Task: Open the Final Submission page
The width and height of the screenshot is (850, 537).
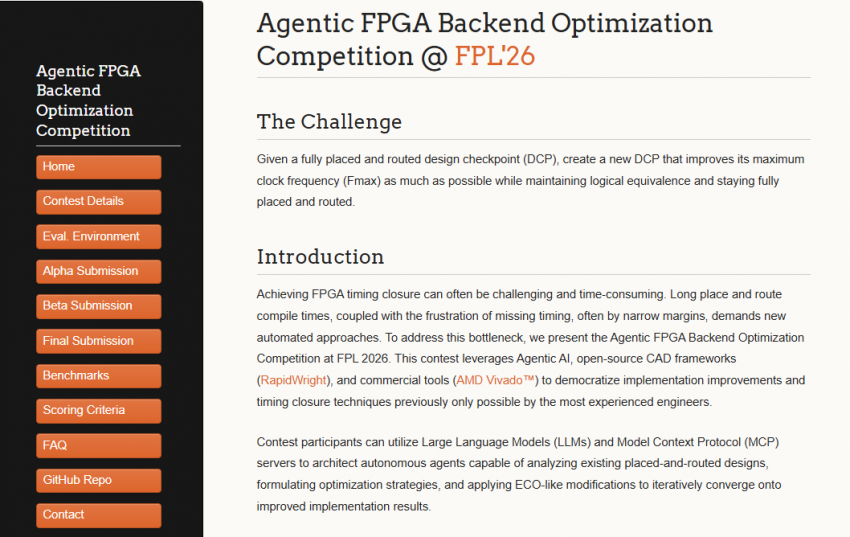Action: tap(98, 341)
